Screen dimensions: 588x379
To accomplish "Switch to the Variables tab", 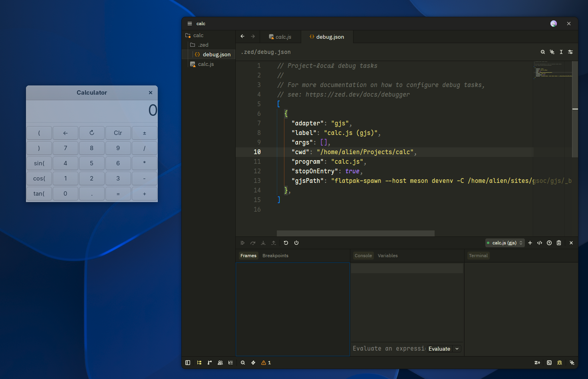I will 388,256.
